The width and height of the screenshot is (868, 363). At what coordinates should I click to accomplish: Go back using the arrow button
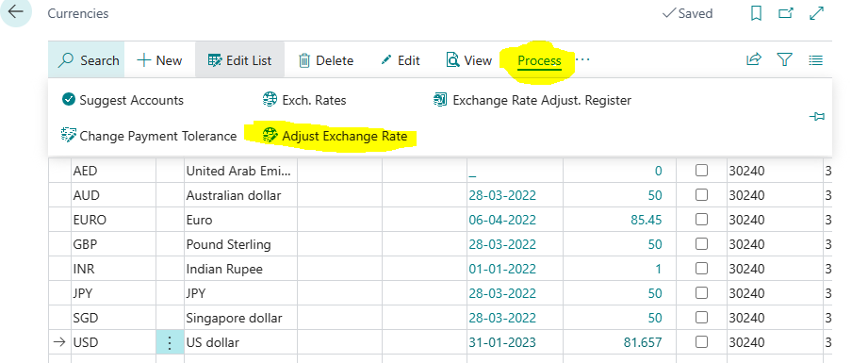(15, 11)
